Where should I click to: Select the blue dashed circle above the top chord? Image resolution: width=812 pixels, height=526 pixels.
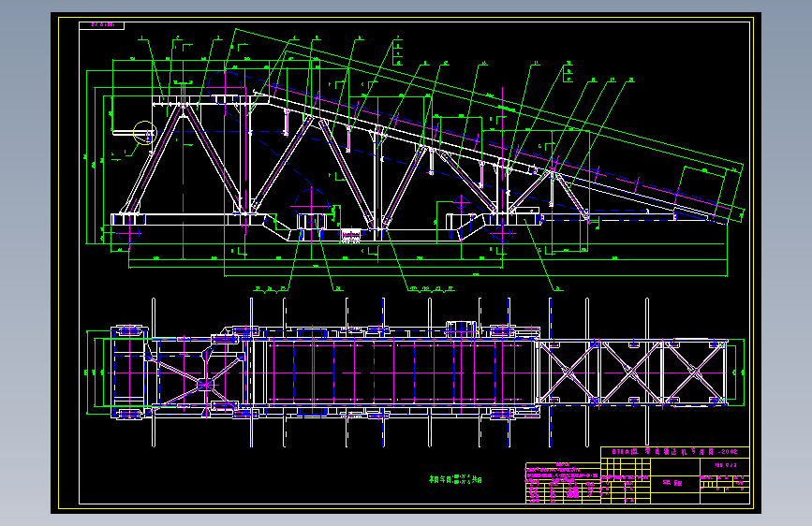226,88
